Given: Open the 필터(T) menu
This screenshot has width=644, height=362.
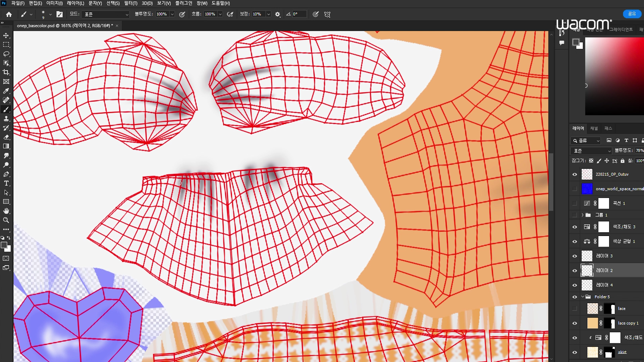Looking at the screenshot, I should [x=130, y=3].
